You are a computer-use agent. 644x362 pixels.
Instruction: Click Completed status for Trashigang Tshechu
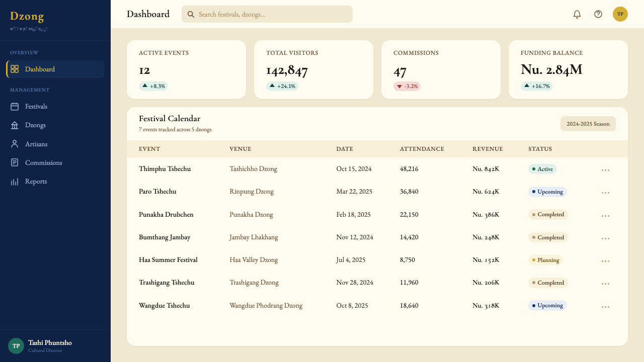tap(548, 283)
